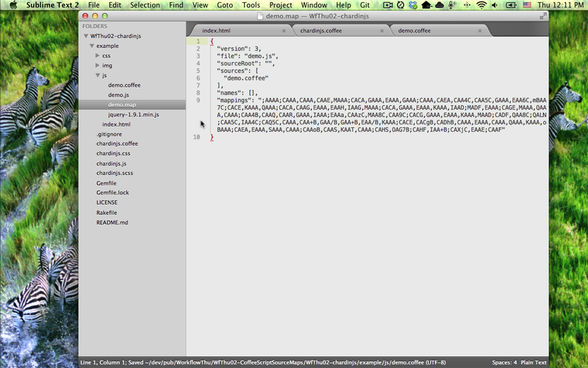
Task: Collapse the example folder
Action: pos(92,46)
